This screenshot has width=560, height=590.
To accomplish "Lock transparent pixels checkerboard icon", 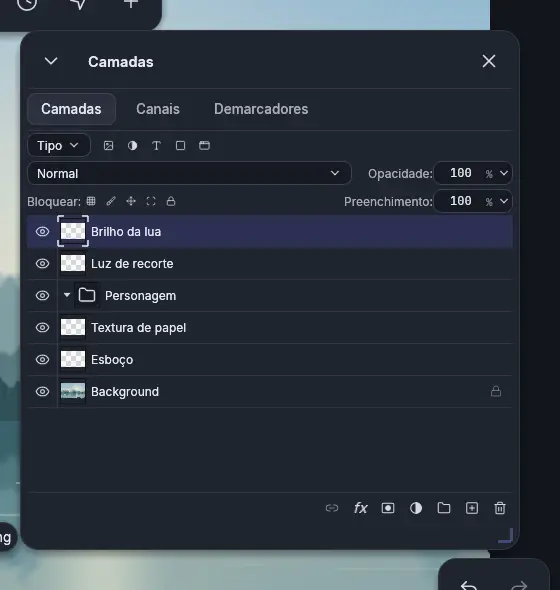I will [91, 201].
